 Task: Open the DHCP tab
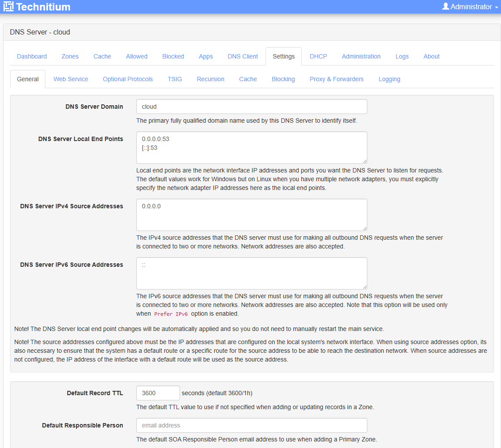point(318,56)
